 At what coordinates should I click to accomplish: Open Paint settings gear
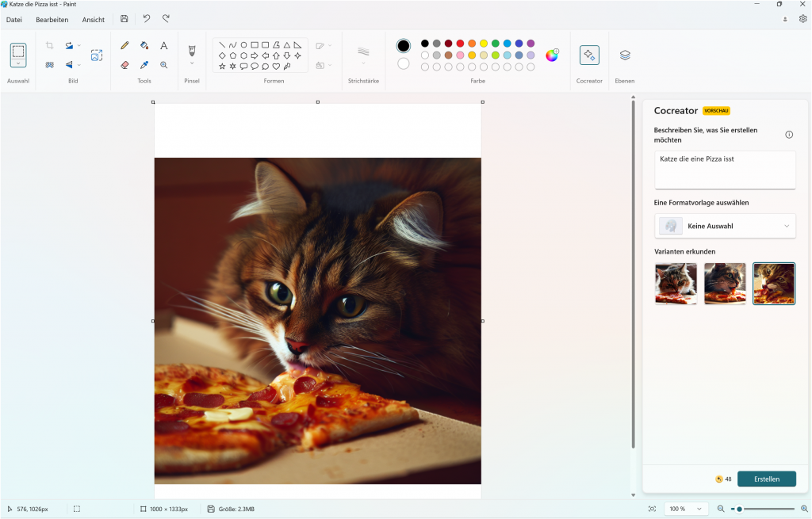(x=802, y=19)
